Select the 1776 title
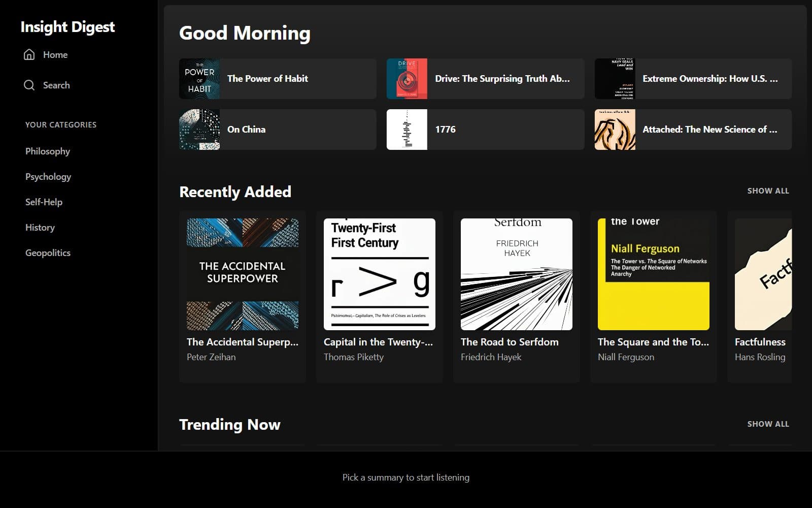812x508 pixels. (x=445, y=130)
